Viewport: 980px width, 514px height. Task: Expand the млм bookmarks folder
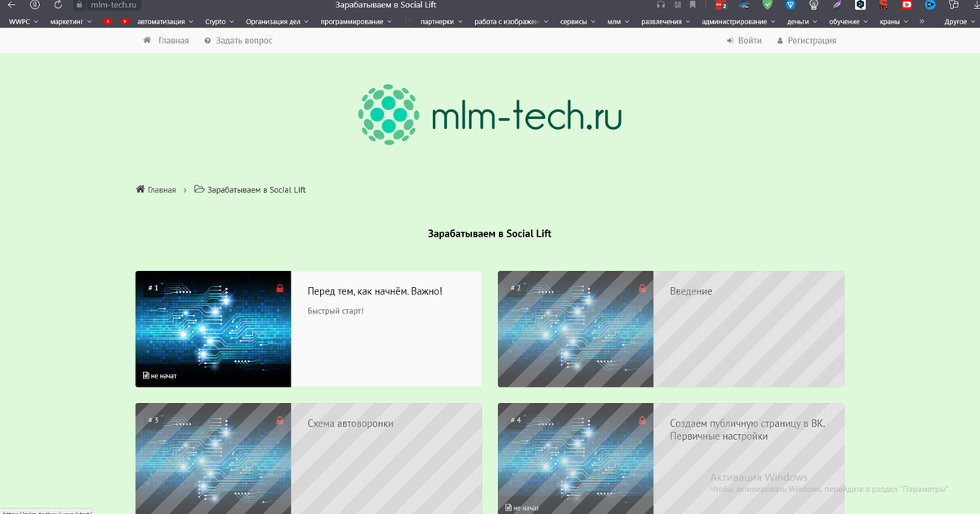point(619,22)
